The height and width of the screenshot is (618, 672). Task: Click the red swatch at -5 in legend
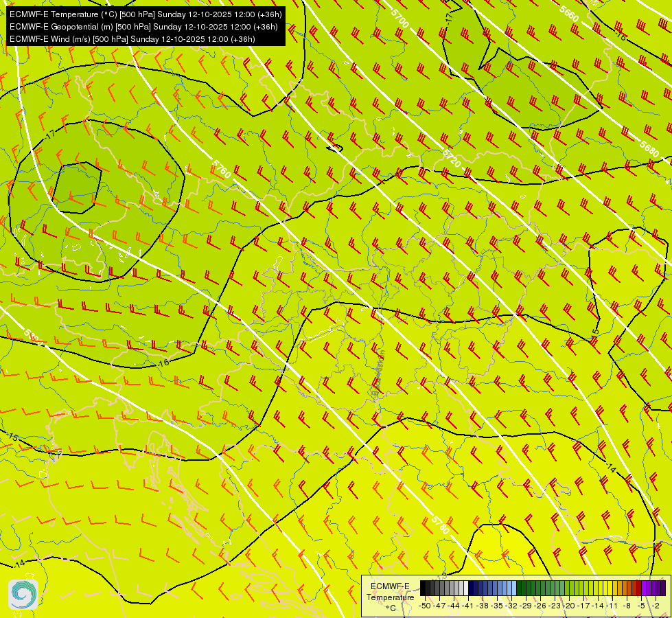tap(638, 588)
